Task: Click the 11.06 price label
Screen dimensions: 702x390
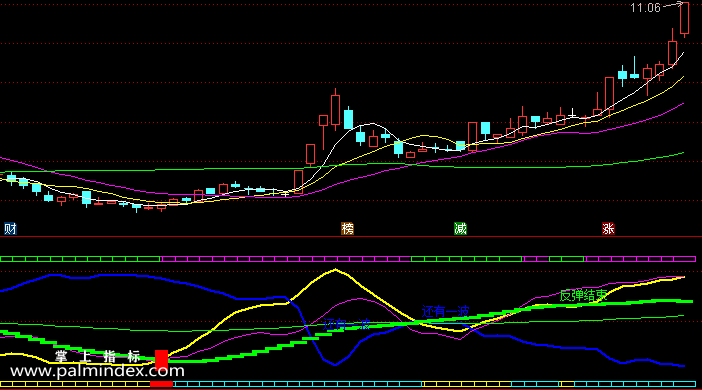Action: 645,8
